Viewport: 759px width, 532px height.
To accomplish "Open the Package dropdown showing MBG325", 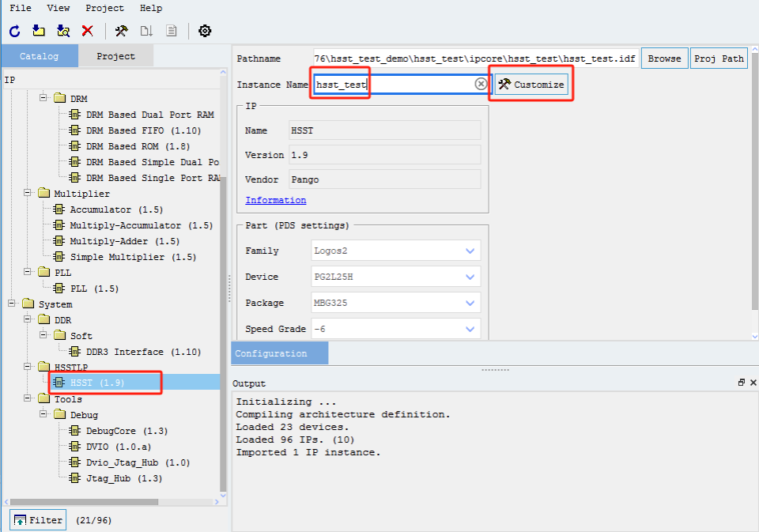I will (396, 303).
